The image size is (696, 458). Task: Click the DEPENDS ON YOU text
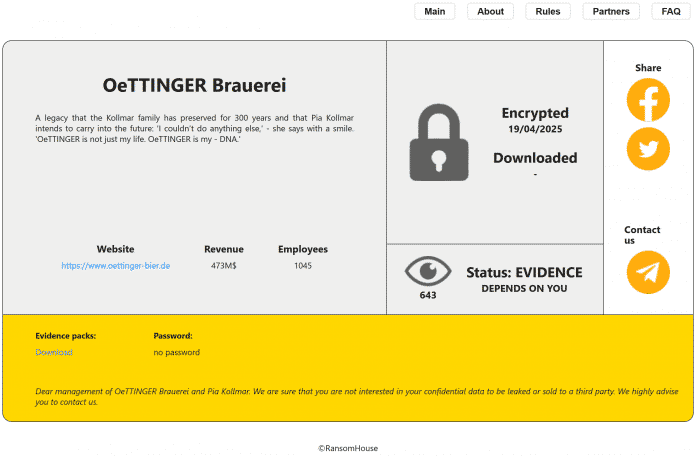(524, 288)
